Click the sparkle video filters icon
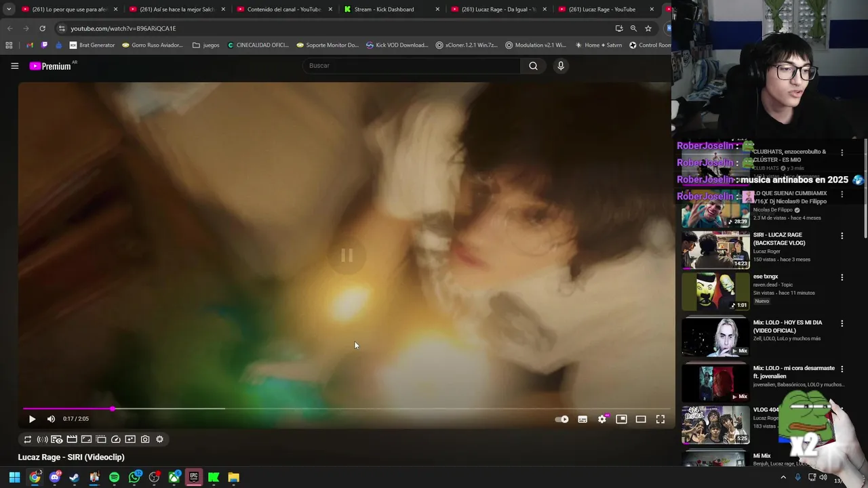 130,439
